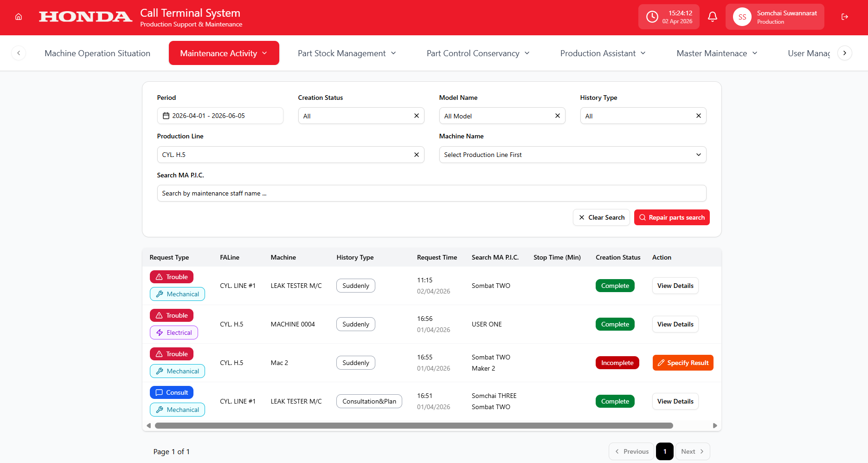Click Specify Result for Mac 2
This screenshot has width=868, height=463.
coord(682,363)
